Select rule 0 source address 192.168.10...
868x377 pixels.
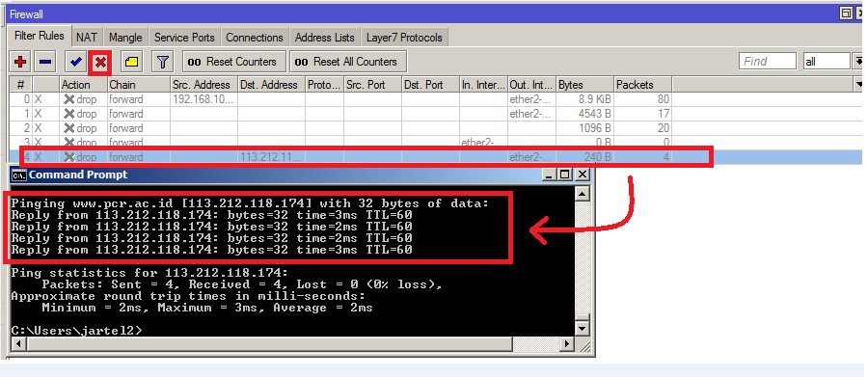pos(203,99)
